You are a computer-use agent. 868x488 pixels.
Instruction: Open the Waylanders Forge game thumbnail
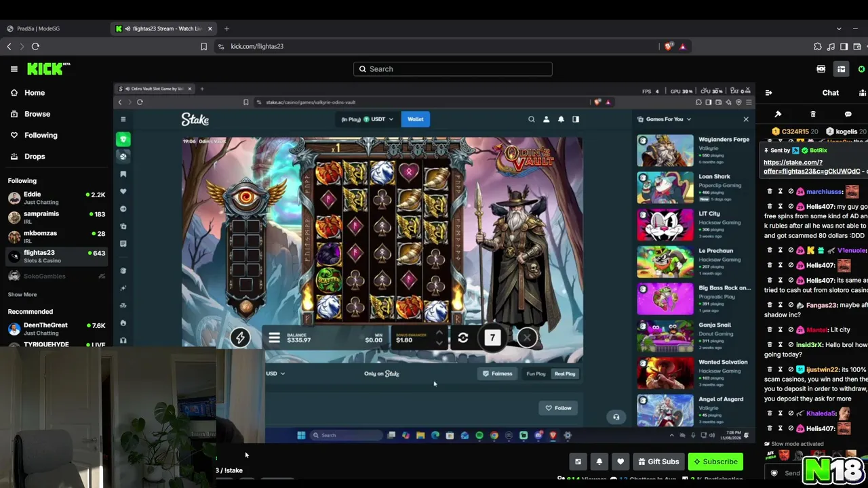pos(665,150)
